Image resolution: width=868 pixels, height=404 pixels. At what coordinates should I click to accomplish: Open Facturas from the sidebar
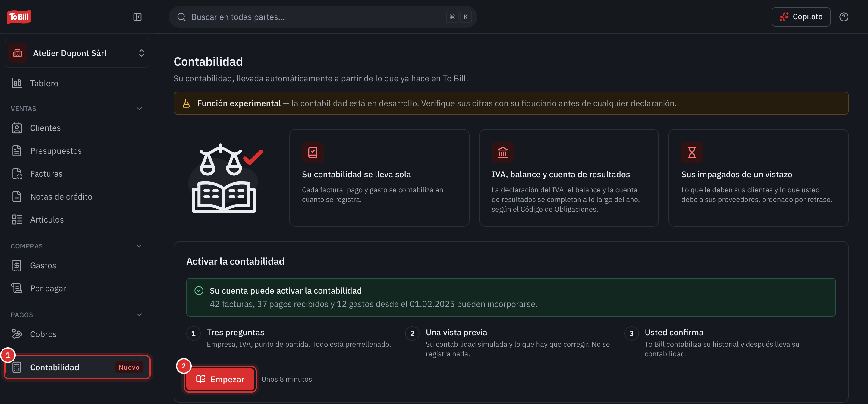pos(77,174)
